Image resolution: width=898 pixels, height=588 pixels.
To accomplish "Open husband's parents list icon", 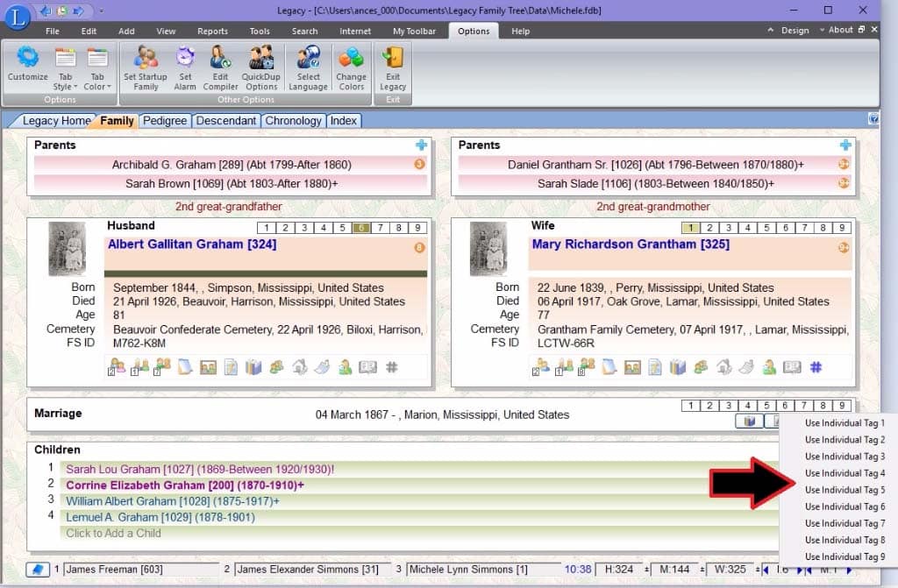I will [x=139, y=366].
